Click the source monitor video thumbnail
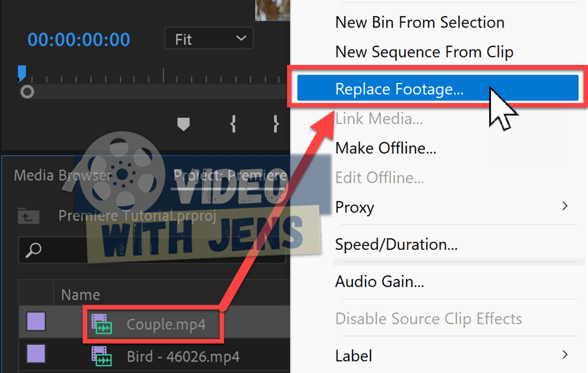Image resolution: width=588 pixels, height=373 pixels. [x=273, y=10]
